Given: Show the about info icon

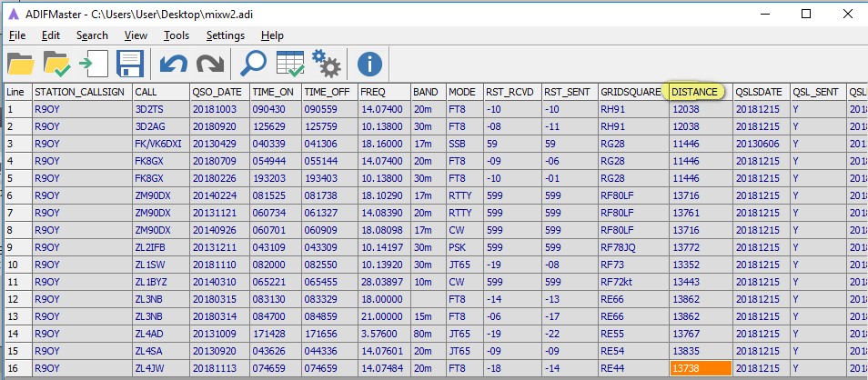Looking at the screenshot, I should [370, 64].
